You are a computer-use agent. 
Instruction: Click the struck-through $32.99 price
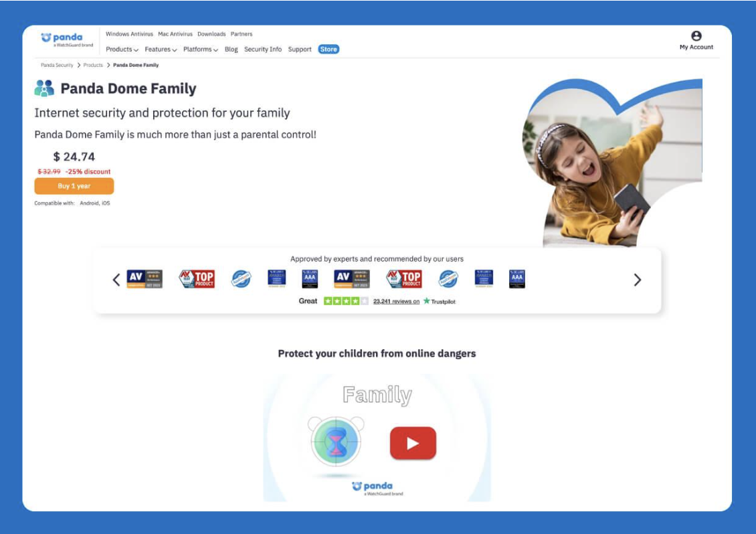[x=50, y=172]
